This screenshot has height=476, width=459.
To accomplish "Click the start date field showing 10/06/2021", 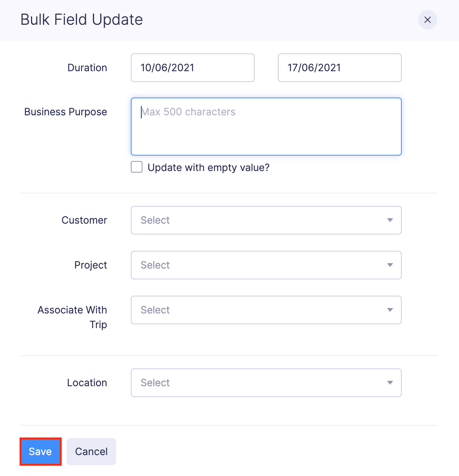I will [192, 68].
